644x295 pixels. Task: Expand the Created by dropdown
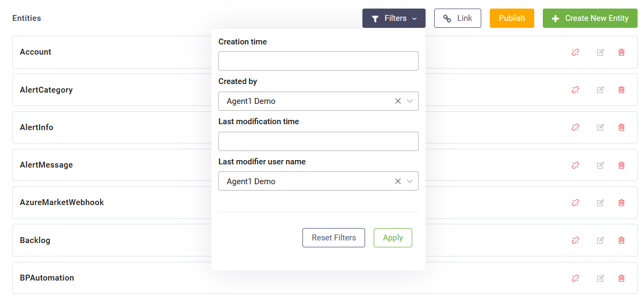(x=410, y=101)
